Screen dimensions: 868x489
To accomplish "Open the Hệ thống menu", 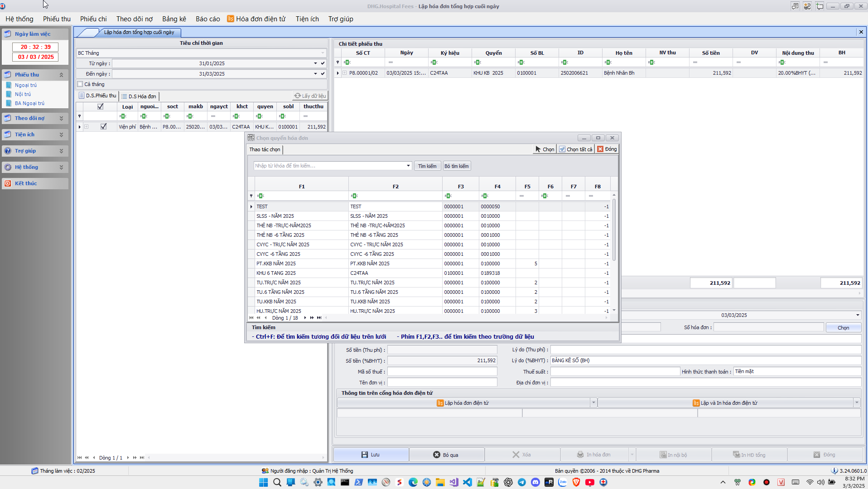I will pyautogui.click(x=19, y=19).
